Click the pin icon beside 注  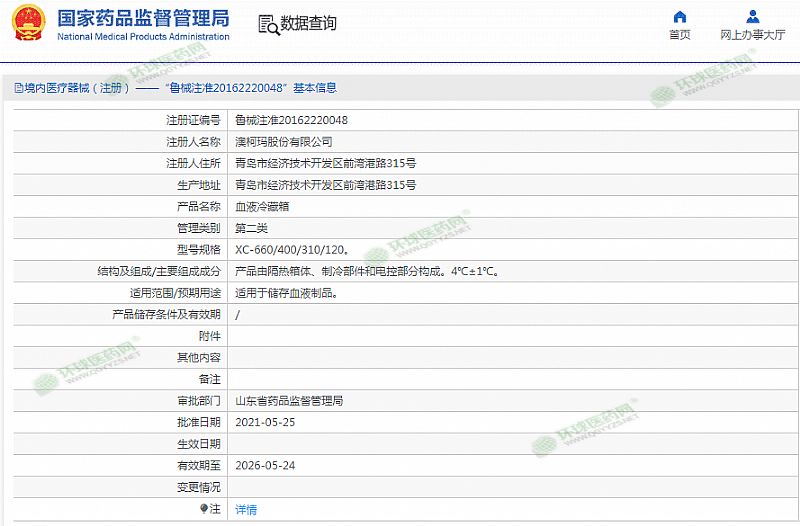tap(204, 509)
